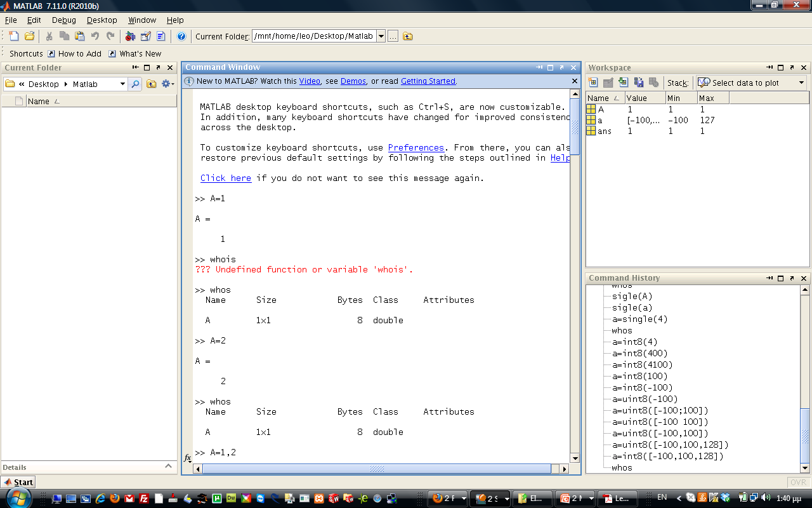
Task: Undock the Workspace panel
Action: coord(792,67)
